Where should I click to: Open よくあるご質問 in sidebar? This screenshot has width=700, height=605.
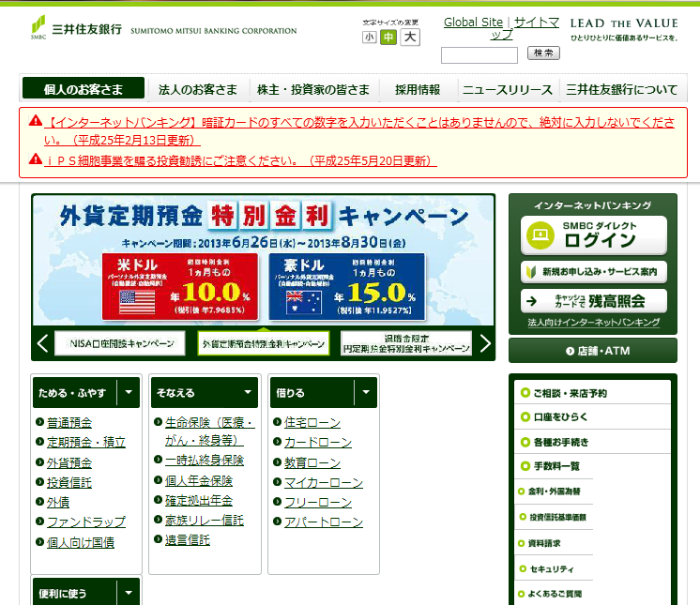554,594
